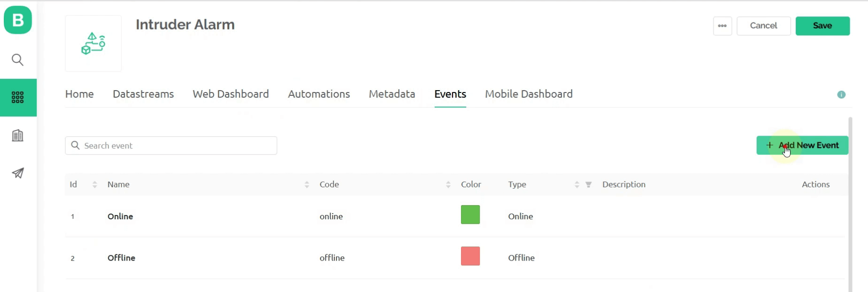Sort events by Id column

coord(94,185)
